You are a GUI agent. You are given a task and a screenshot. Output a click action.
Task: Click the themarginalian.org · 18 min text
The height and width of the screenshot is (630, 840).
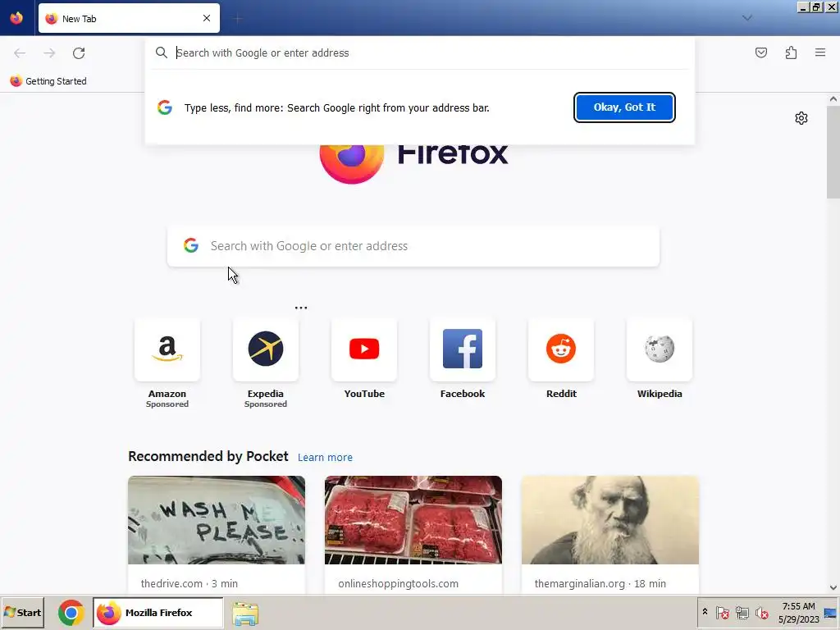(600, 583)
